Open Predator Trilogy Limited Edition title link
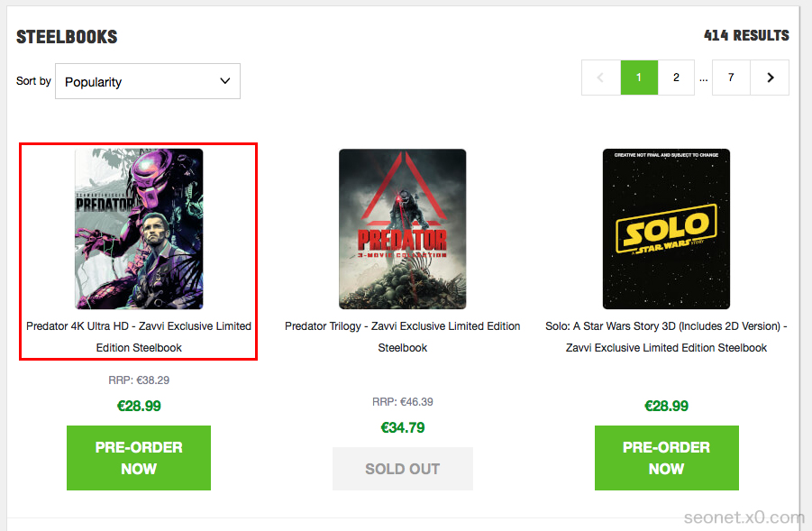812x531 pixels. point(402,336)
